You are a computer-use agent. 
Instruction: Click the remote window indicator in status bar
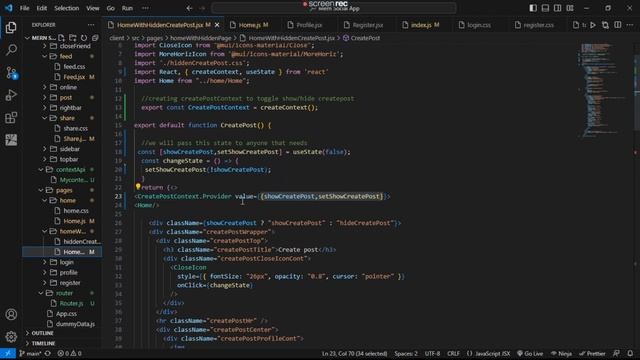click(x=8, y=353)
